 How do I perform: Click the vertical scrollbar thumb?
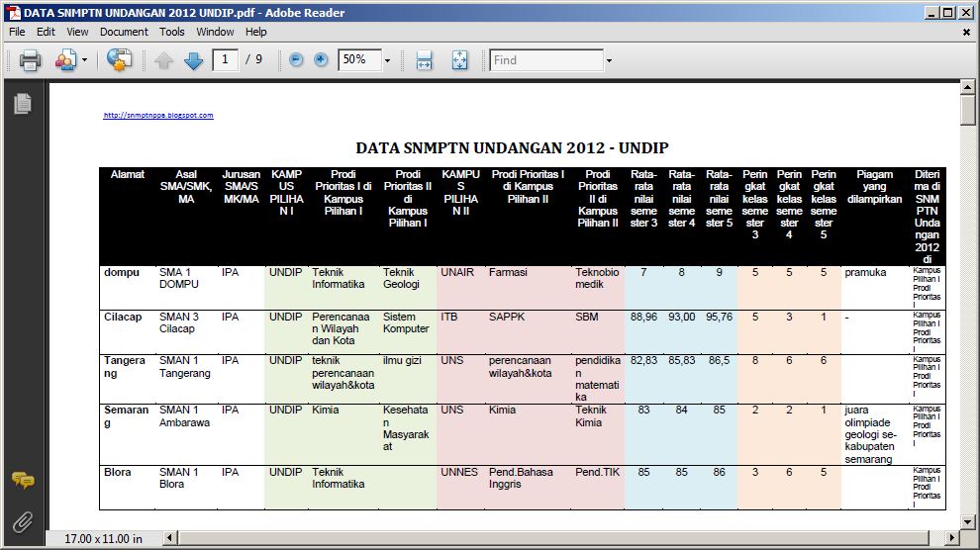point(967,111)
